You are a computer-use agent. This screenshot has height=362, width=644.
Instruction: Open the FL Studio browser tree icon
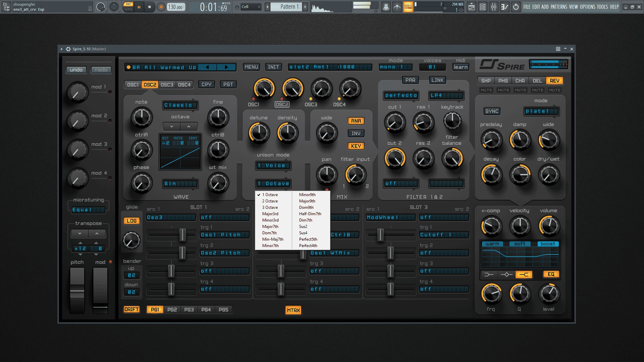[6, 7]
